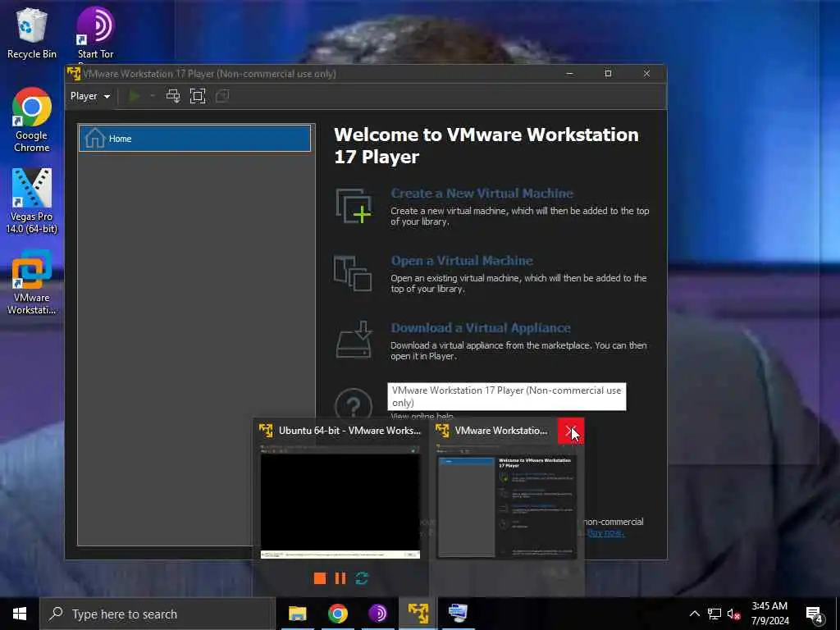Open the clock showing 3:45 AM

point(769,614)
